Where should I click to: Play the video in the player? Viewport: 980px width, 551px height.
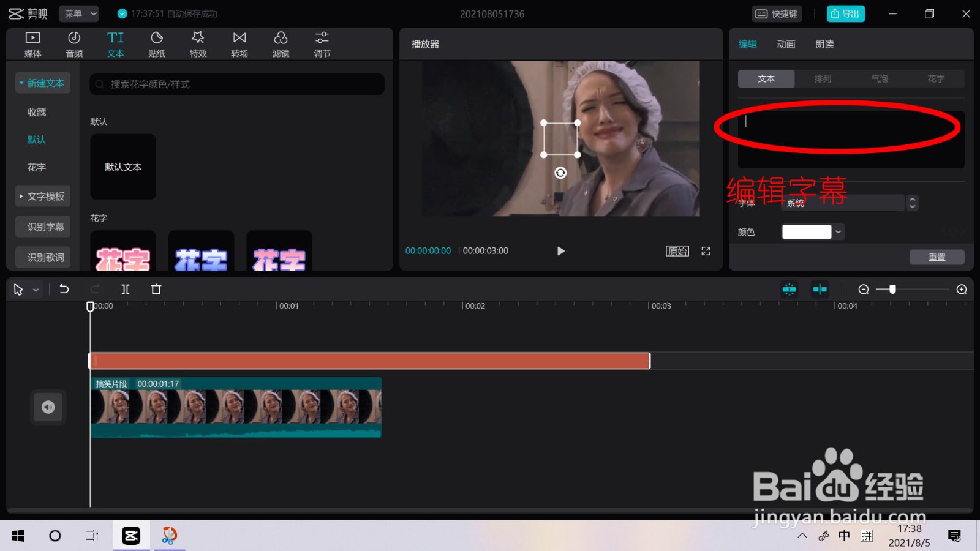click(560, 251)
